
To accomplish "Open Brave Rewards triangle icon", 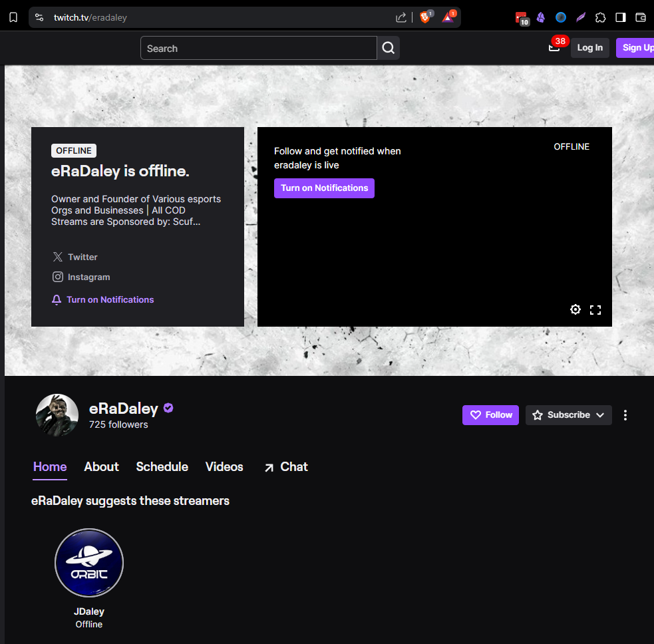I will (x=448, y=17).
